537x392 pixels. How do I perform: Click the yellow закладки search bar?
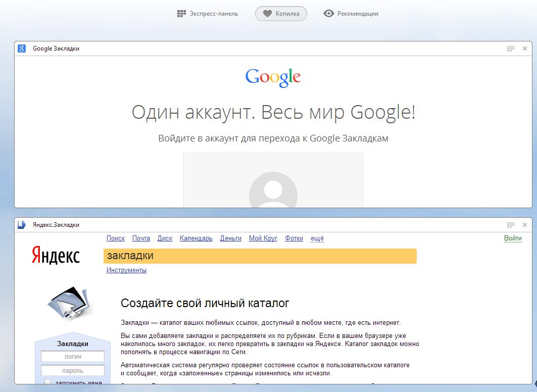tap(260, 256)
